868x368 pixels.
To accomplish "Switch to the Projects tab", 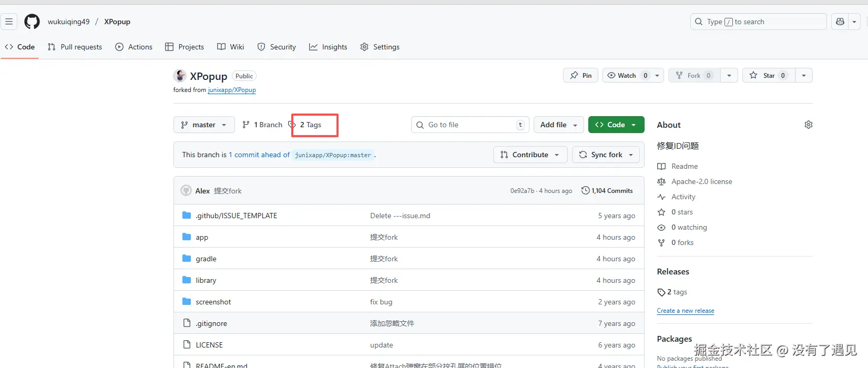I will pos(185,47).
